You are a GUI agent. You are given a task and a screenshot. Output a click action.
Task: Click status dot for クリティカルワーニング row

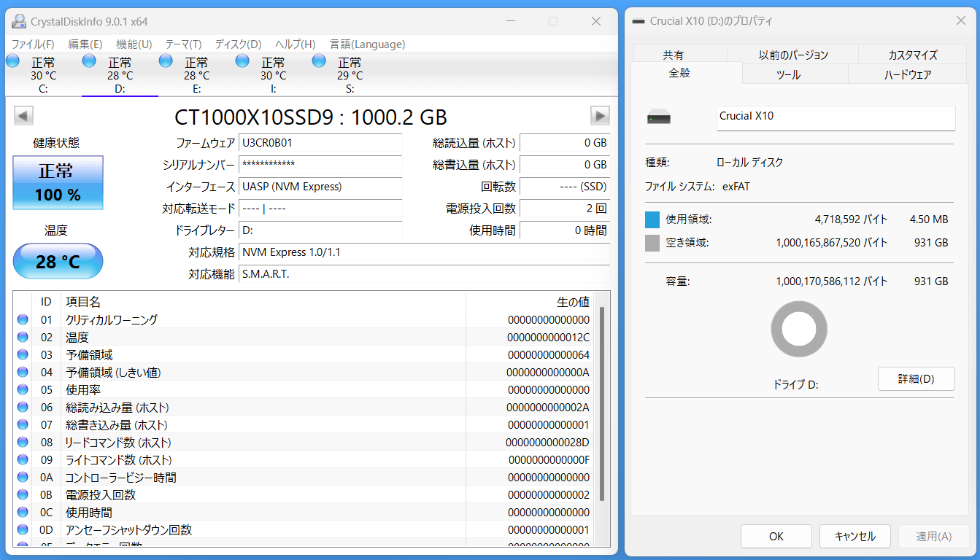pyautogui.click(x=23, y=319)
